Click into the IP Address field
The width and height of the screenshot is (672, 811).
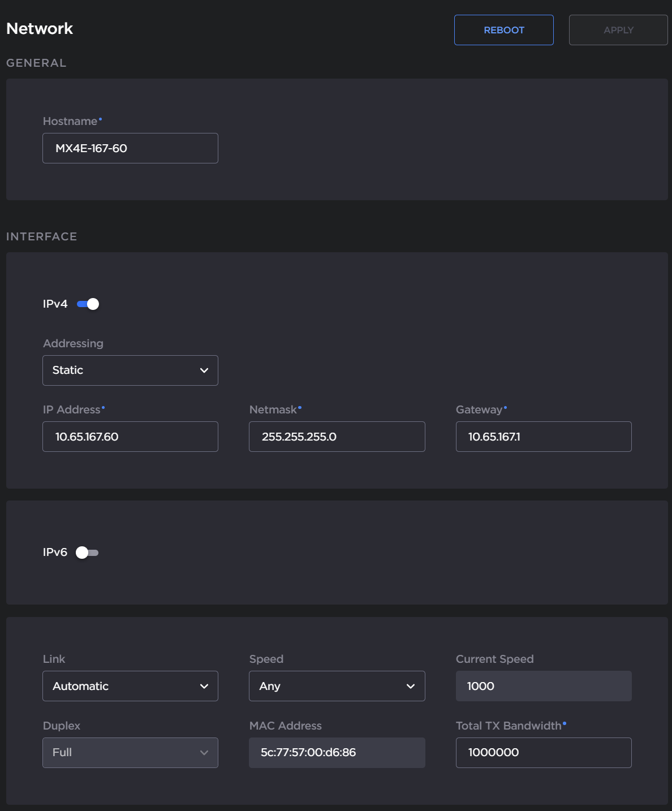click(130, 437)
